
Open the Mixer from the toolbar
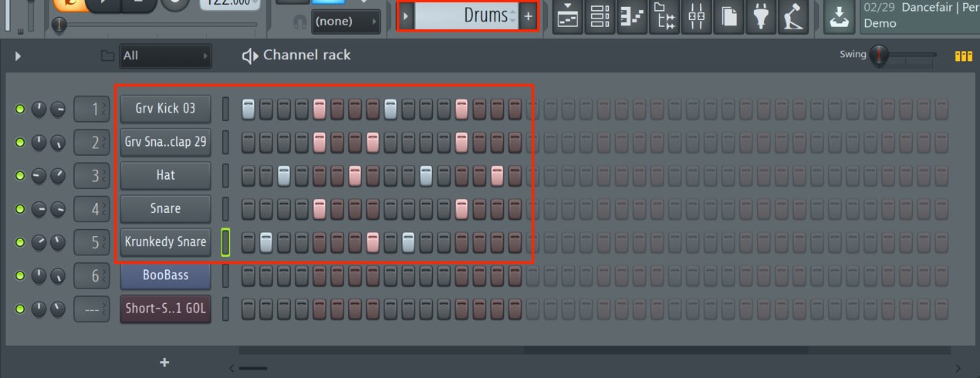pos(697,17)
